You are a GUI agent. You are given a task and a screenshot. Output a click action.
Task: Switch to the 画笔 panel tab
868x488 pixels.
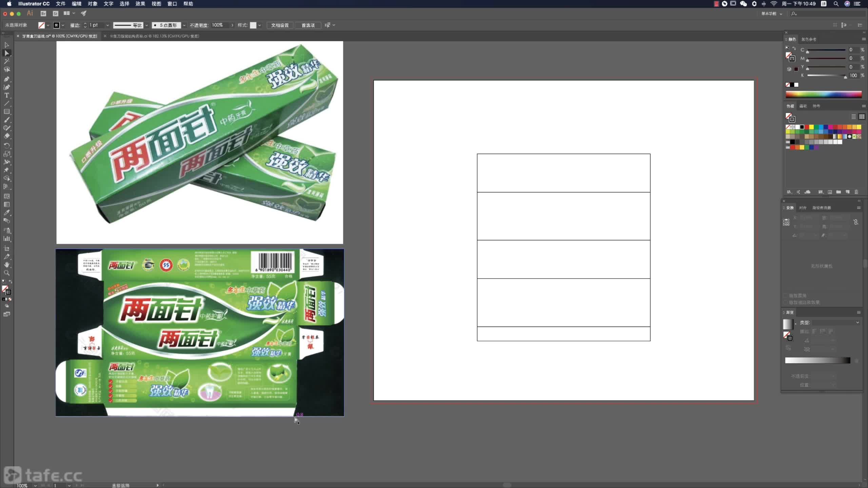(x=803, y=106)
